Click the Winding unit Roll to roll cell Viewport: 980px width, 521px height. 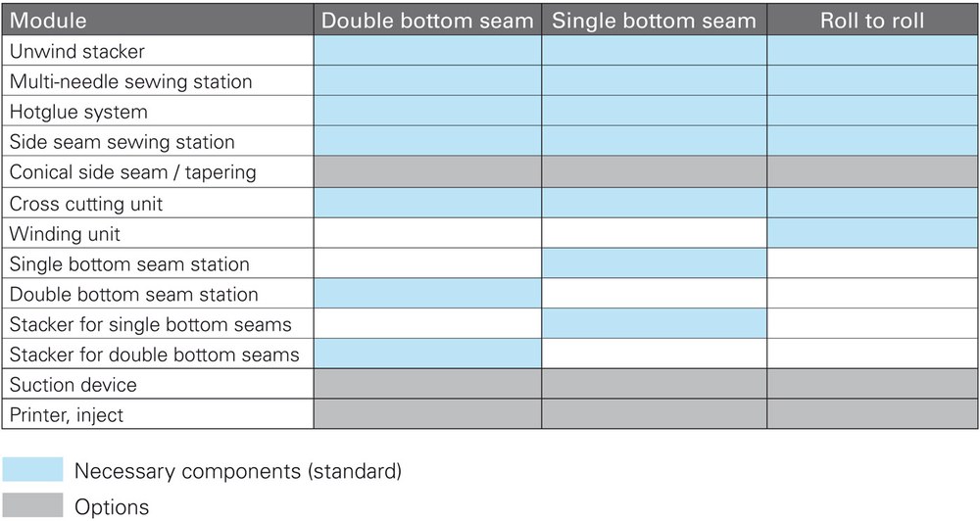click(x=871, y=234)
